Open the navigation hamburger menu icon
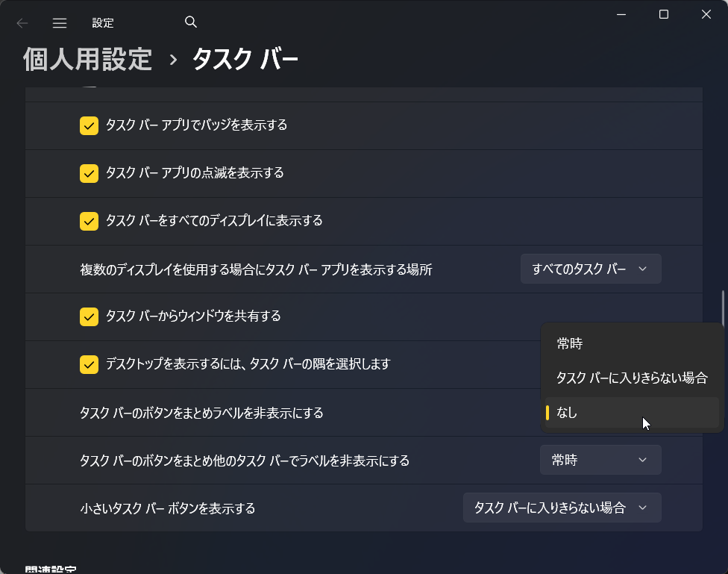Screen dimensions: 728x574 [x=60, y=22]
